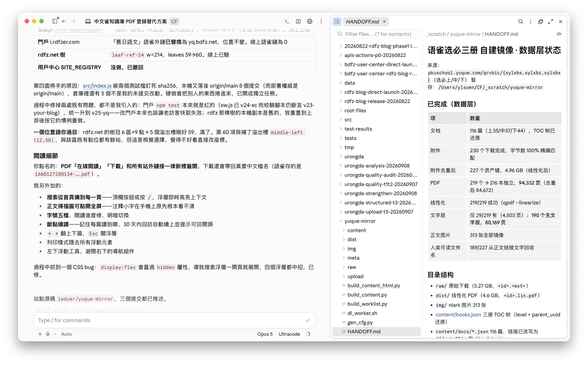Close the HANDOFF.md tab
Screen dimensions: 588x365
tap(384, 21)
